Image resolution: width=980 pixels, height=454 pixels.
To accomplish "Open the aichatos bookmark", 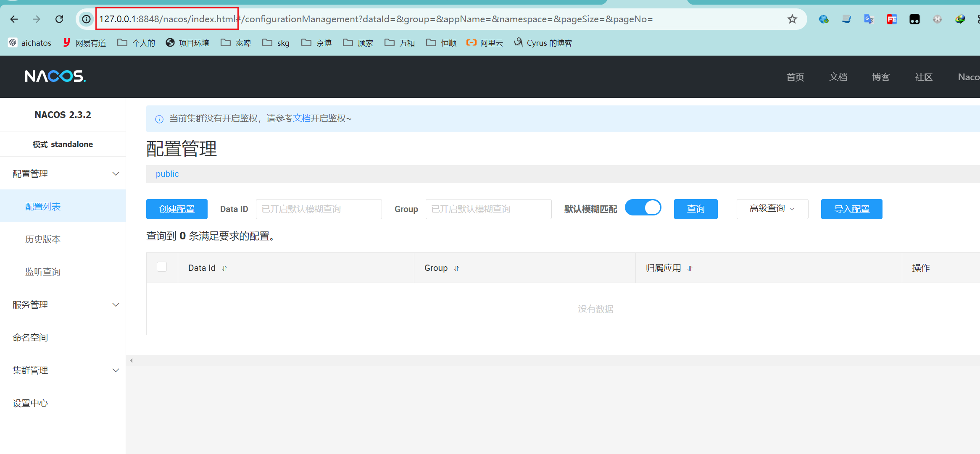I will [x=30, y=43].
